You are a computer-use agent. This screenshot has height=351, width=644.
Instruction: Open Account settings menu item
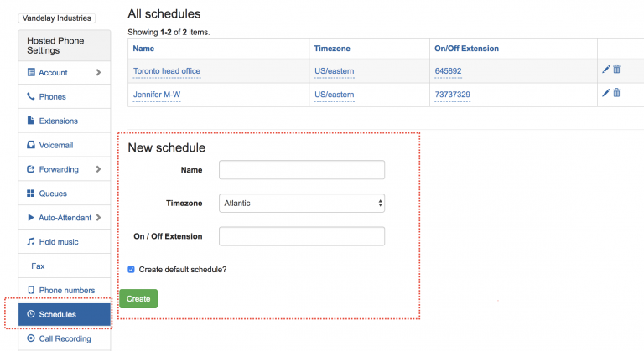[65, 73]
